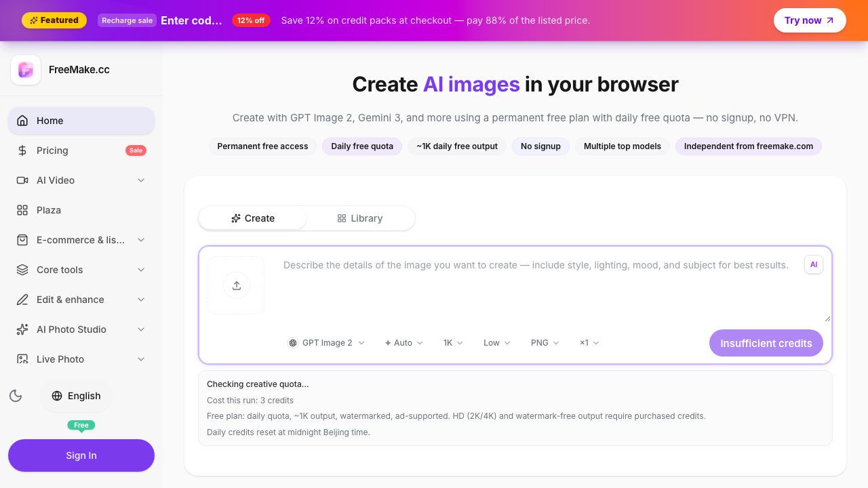Click the Featured badge in banner
The width and height of the screenshot is (868, 488).
(x=54, y=20)
